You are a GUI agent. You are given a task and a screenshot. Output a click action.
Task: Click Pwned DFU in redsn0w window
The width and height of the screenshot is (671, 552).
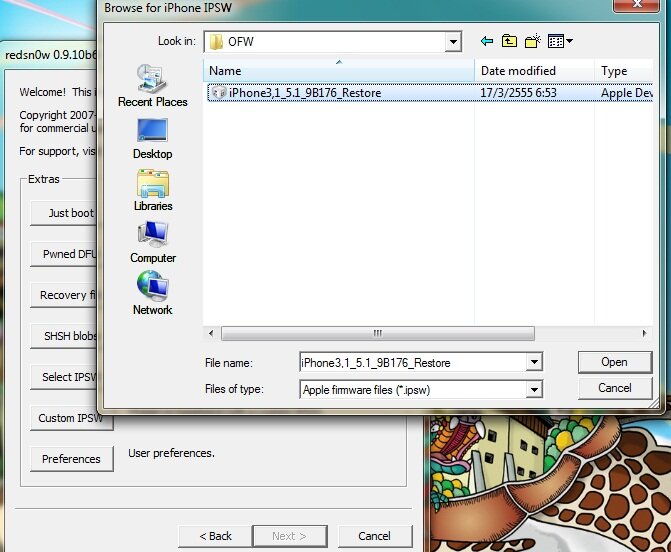coord(64,254)
